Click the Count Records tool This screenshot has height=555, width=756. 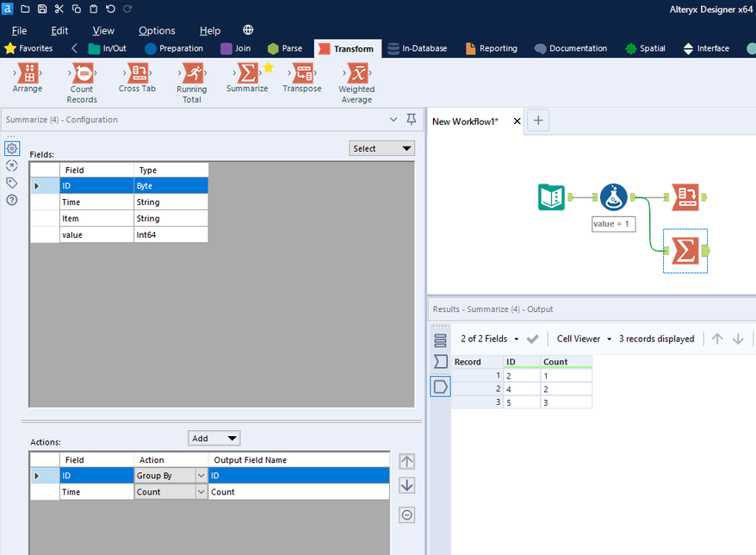coord(82,74)
